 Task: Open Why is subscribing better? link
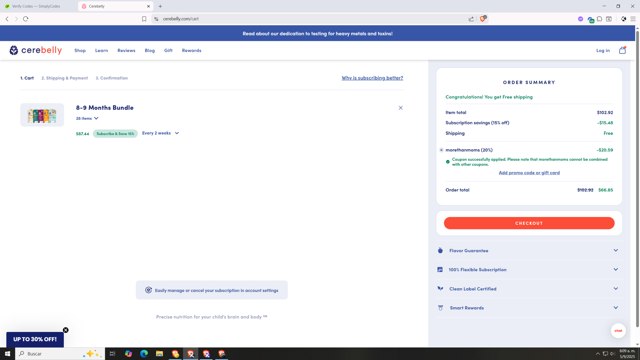pos(372,78)
